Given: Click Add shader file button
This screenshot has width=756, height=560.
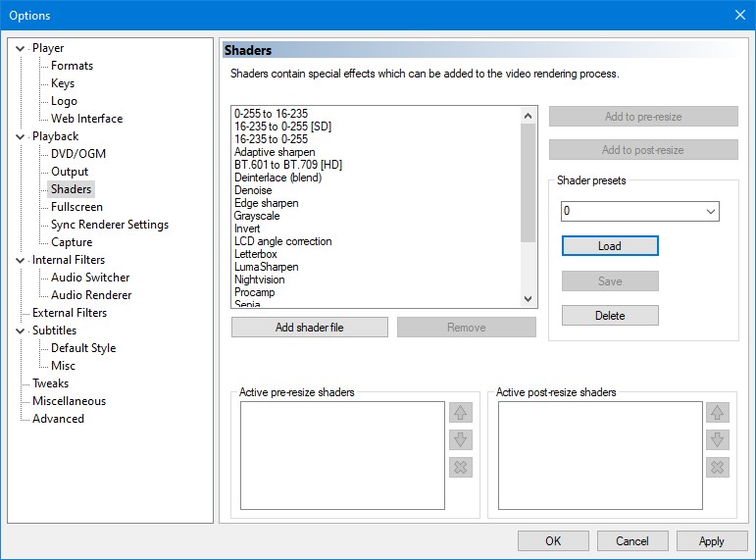Looking at the screenshot, I should tap(310, 328).
